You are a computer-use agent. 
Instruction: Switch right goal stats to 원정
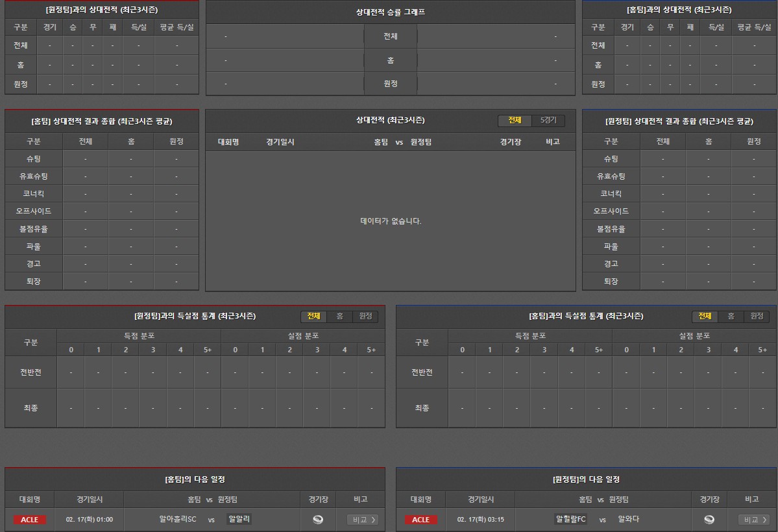757,316
